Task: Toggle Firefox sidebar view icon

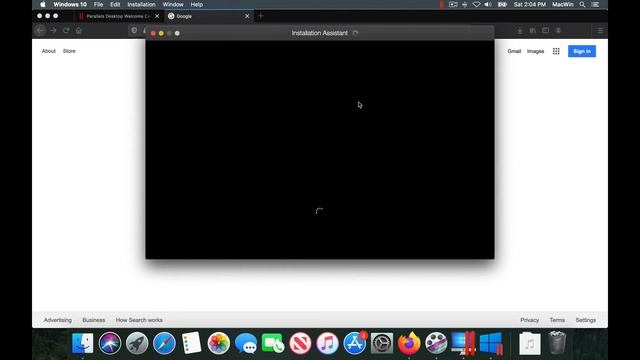Action: (x=545, y=31)
